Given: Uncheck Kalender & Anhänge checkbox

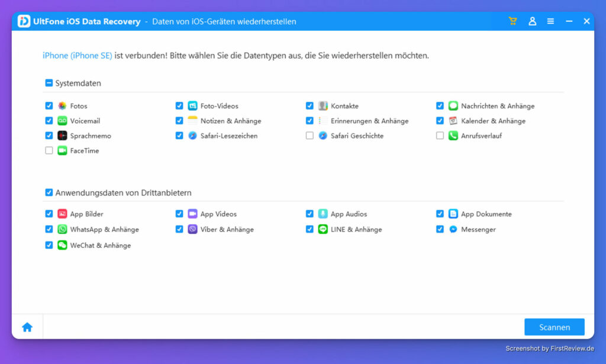Looking at the screenshot, I should [x=440, y=121].
